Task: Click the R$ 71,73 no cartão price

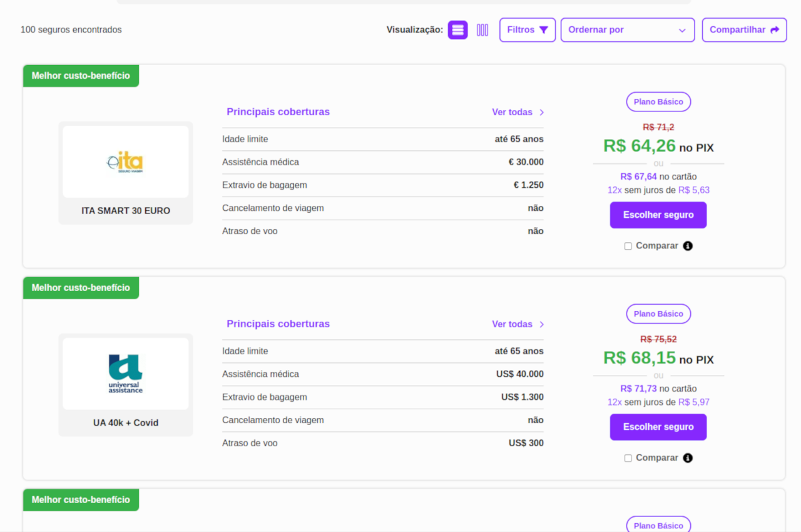Action: point(658,389)
